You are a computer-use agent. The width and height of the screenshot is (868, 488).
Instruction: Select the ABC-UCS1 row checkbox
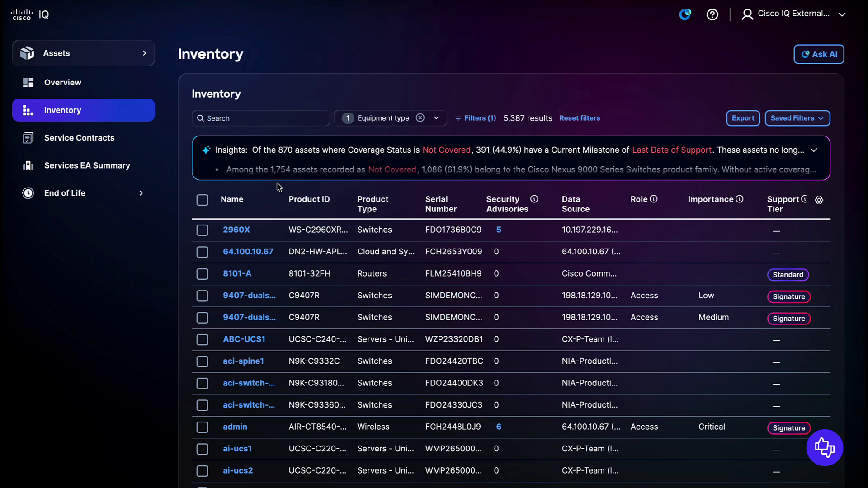pyautogui.click(x=202, y=339)
